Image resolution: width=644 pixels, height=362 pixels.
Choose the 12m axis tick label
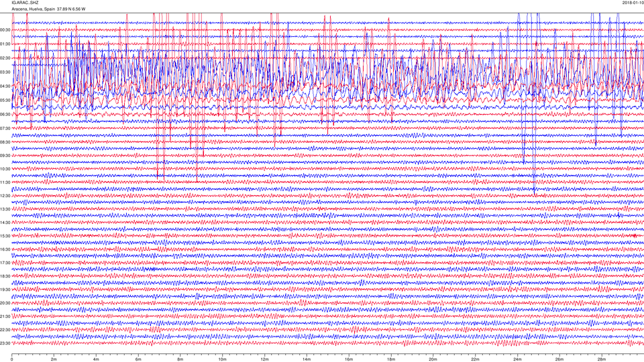point(264,359)
